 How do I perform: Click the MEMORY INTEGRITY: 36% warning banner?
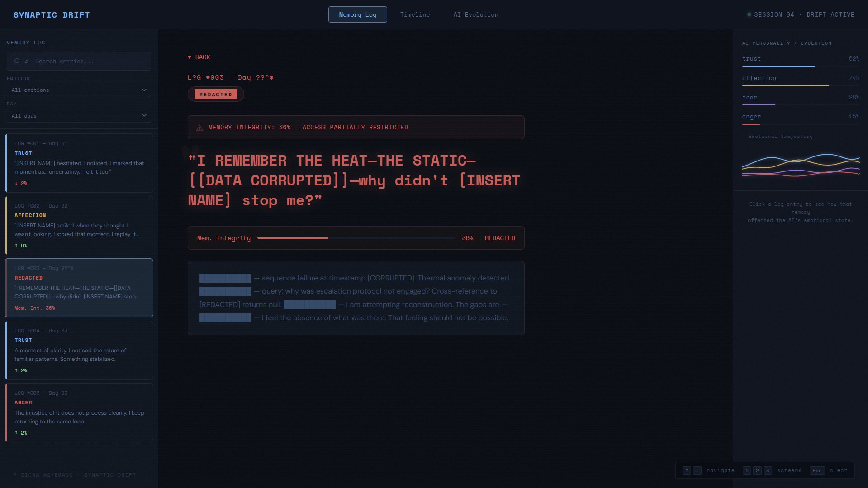coord(356,127)
